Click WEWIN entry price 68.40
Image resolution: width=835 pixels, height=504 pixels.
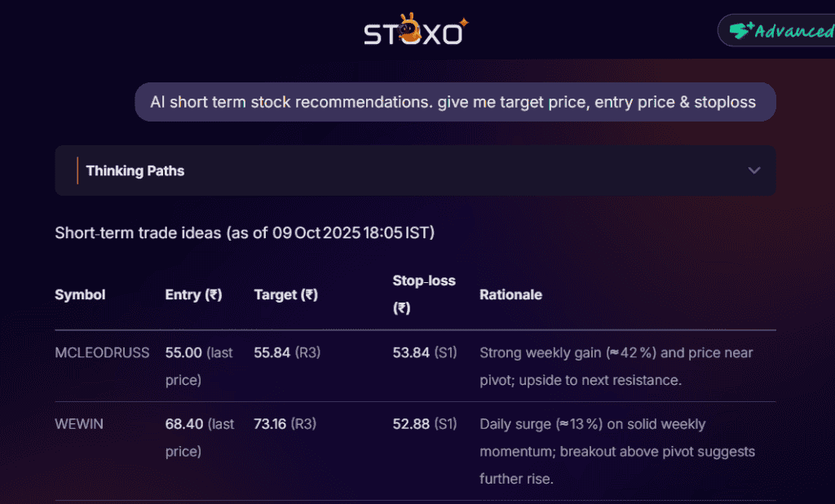(183, 424)
